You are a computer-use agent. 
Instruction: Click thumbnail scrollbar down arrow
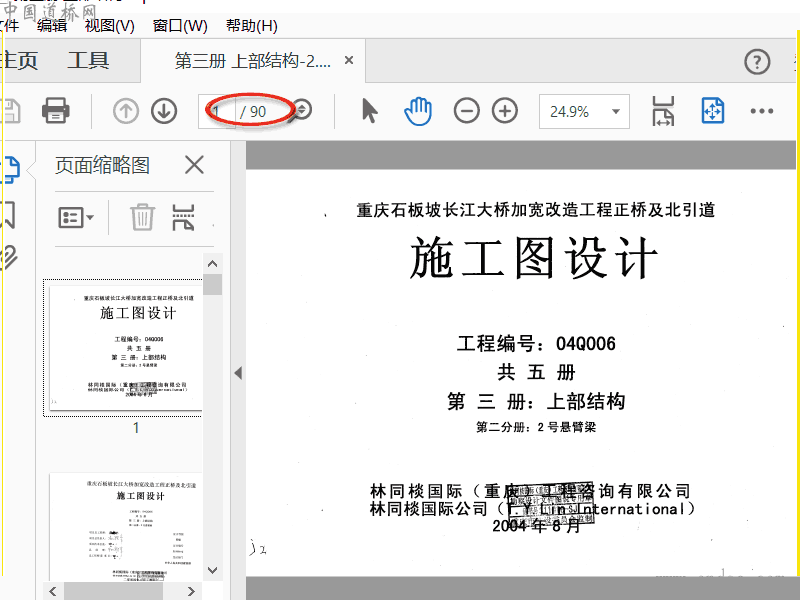(213, 570)
